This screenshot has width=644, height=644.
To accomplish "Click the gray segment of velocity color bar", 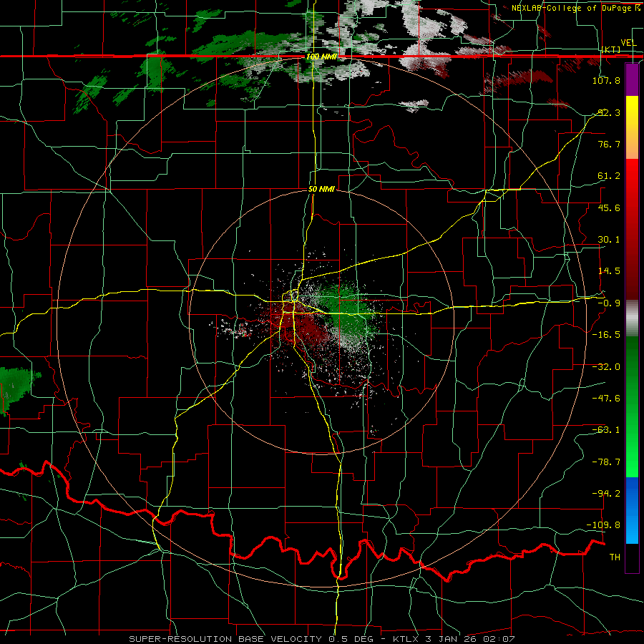I will tap(632, 318).
